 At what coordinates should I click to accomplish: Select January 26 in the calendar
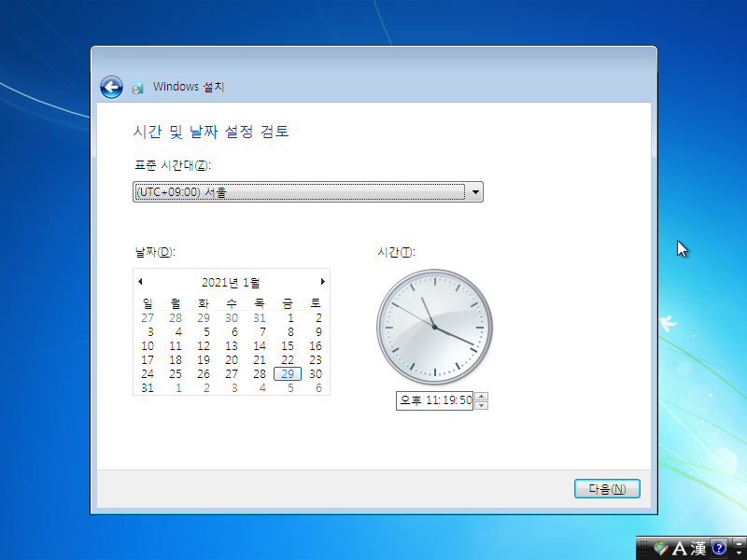(204, 374)
